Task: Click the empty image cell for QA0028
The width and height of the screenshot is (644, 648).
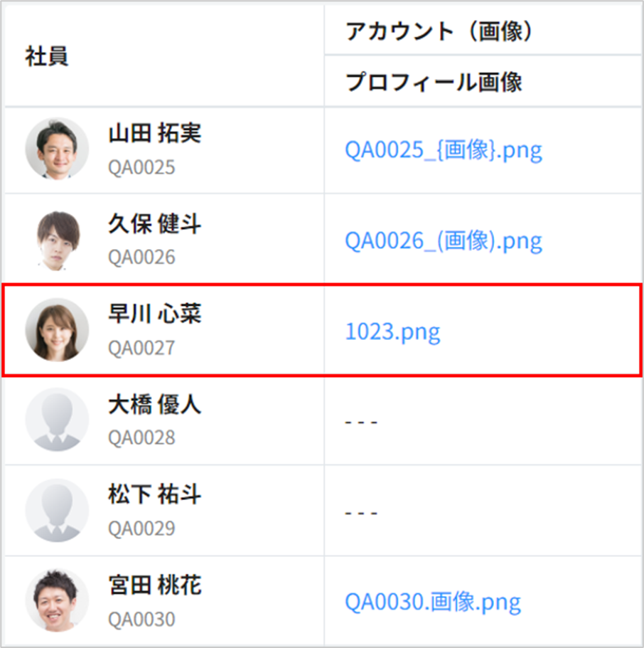Action: tap(361, 423)
